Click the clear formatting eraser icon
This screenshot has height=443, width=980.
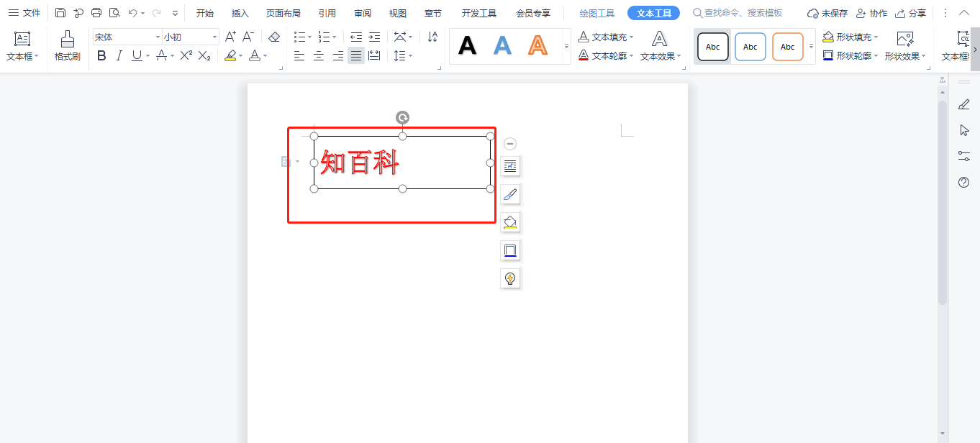point(274,37)
